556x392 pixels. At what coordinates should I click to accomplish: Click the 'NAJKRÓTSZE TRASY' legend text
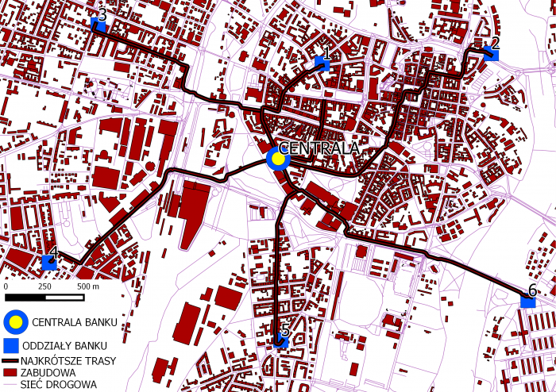[68, 361]
